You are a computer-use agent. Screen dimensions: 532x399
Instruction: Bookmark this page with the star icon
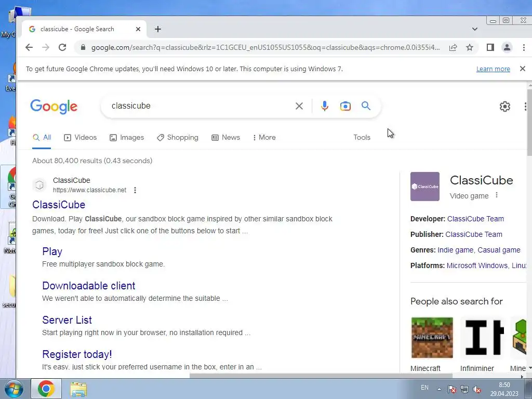click(470, 47)
